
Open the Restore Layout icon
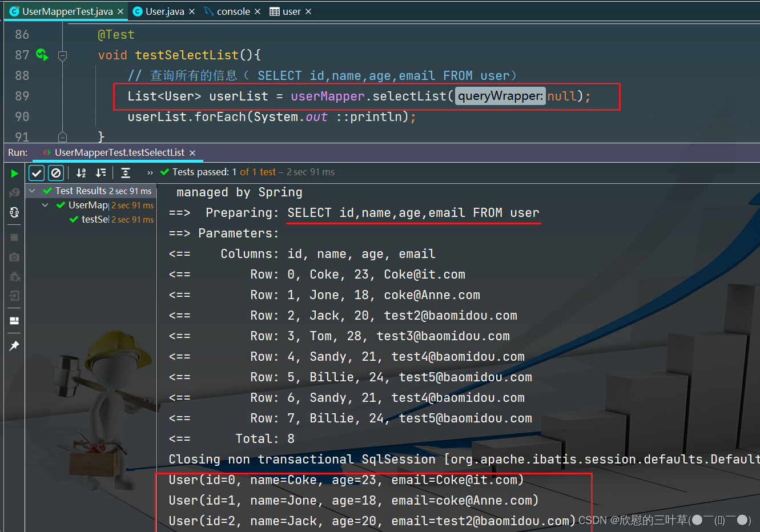point(14,321)
